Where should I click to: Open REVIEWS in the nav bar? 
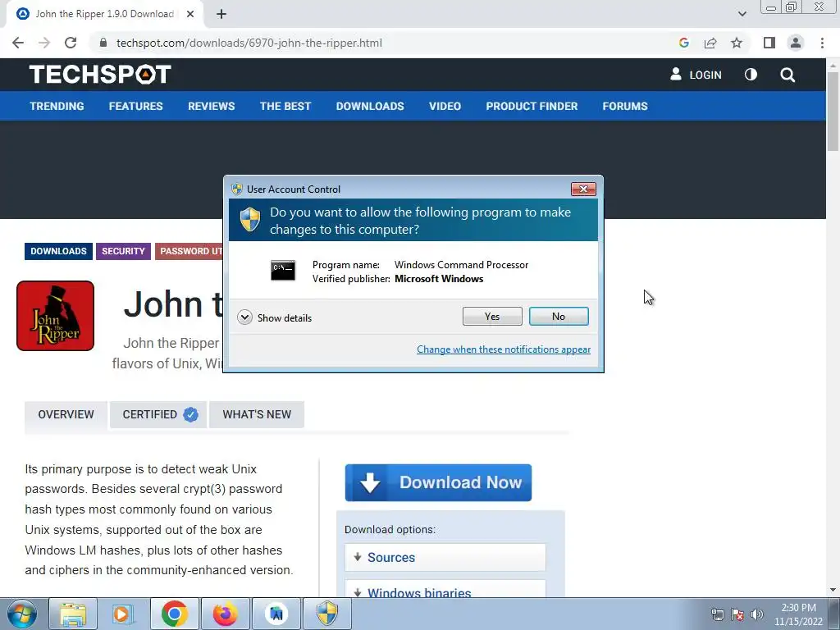pos(211,106)
